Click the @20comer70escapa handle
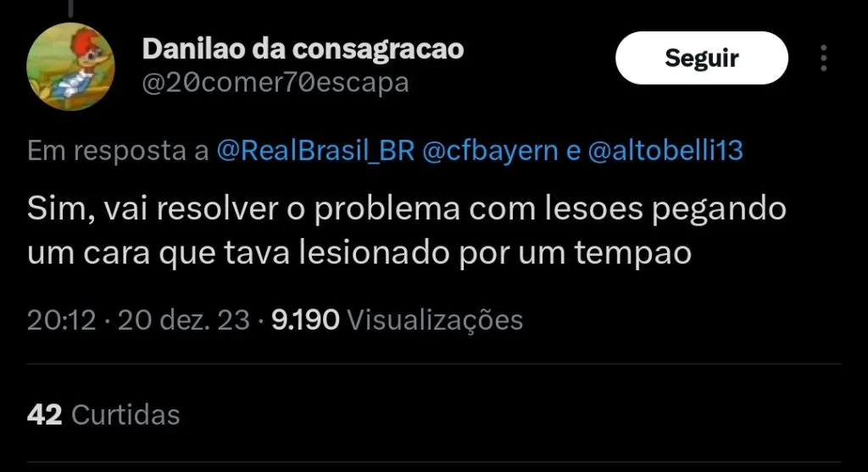This screenshot has height=472, width=868. [x=275, y=83]
